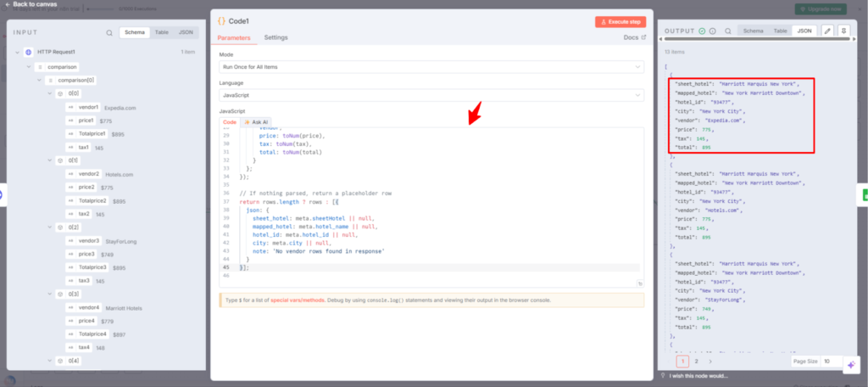This screenshot has height=387, width=868.
Task: Select the OUTPUT JSON view
Action: coord(804,31)
